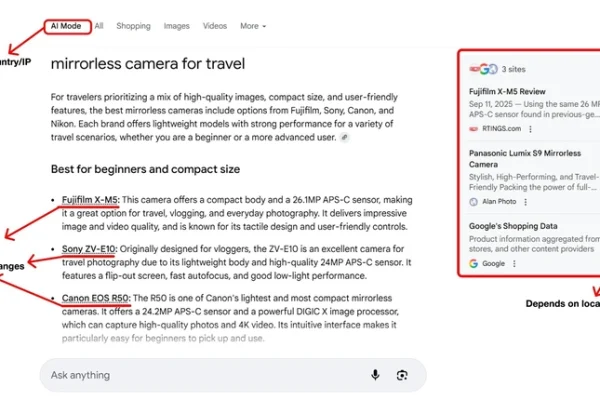
Task: Click the RTINGS.com site favicon
Action: tap(473, 129)
